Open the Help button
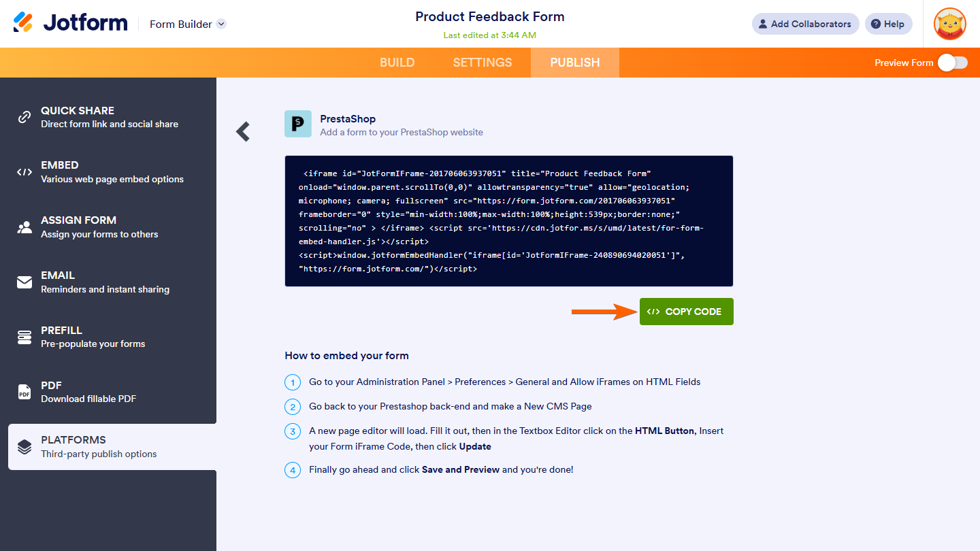This screenshot has height=551, width=980. click(x=888, y=24)
